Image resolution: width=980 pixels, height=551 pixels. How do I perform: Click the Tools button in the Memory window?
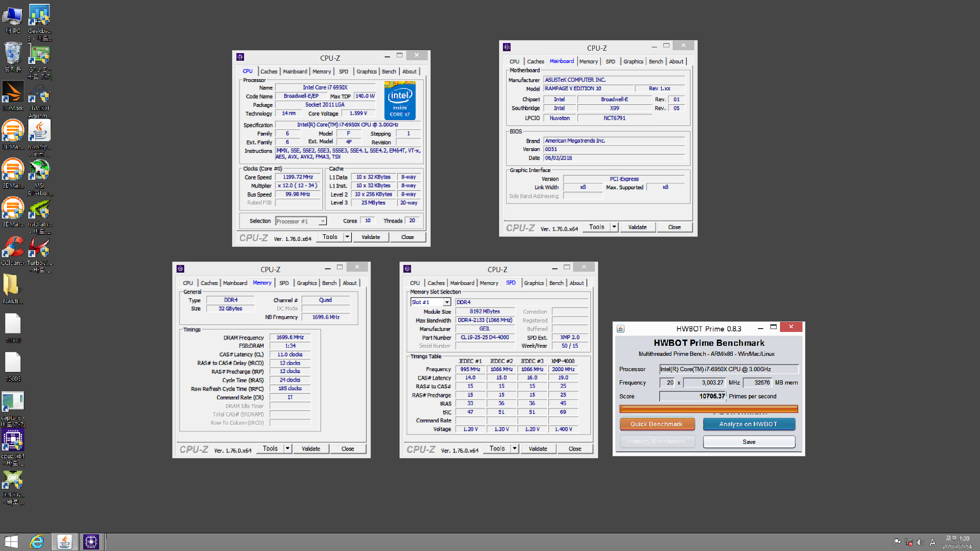270,449
